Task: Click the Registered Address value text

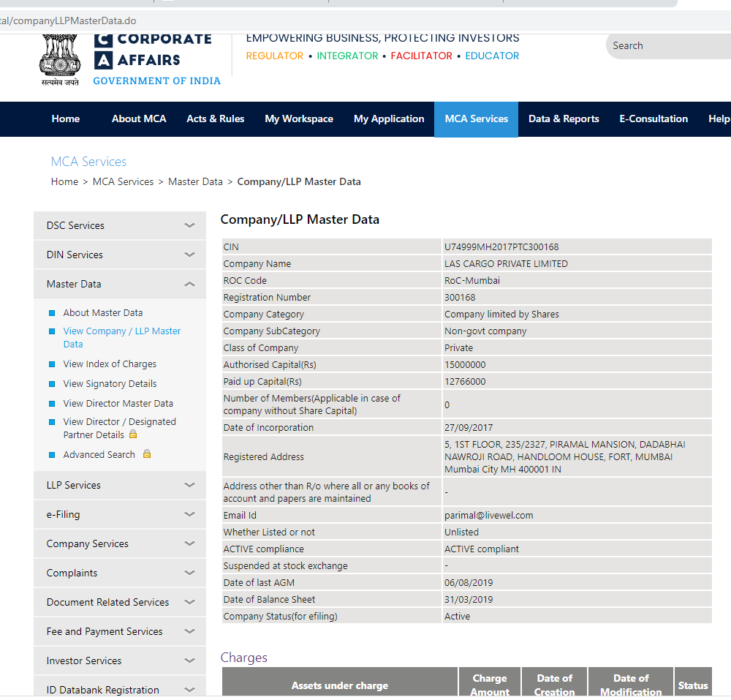Action: 564,457
